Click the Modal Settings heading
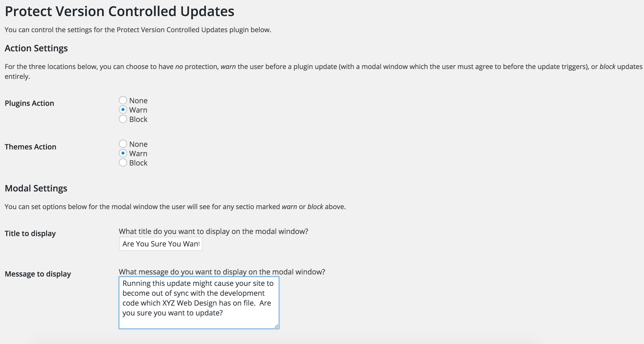This screenshot has height=344, width=644. click(x=36, y=188)
